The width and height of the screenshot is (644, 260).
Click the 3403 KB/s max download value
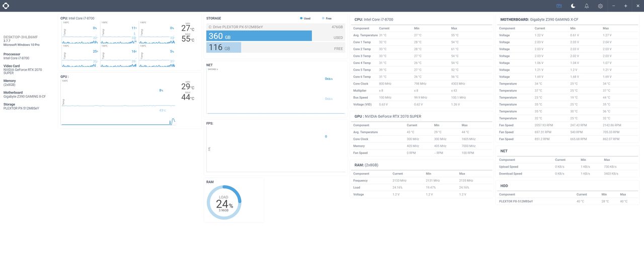(611, 174)
